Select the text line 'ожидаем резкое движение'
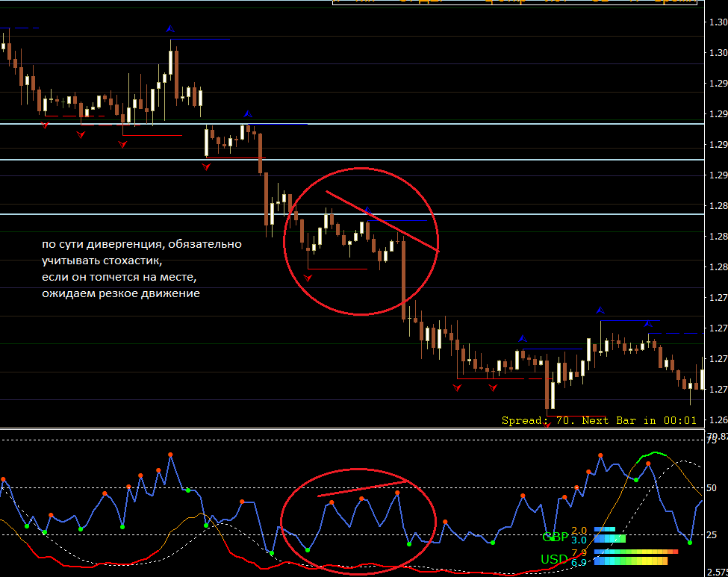Image resolution: width=728 pixels, height=577 pixels. coord(121,293)
